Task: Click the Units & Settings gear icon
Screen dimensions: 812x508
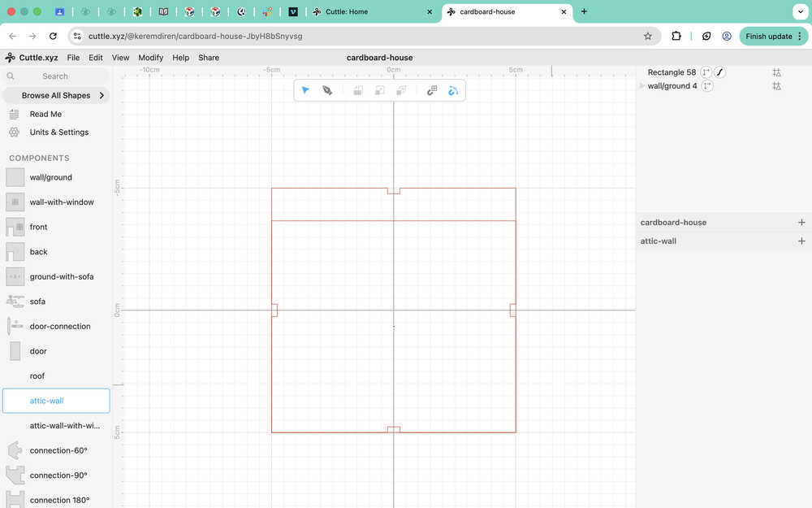Action: (x=14, y=132)
